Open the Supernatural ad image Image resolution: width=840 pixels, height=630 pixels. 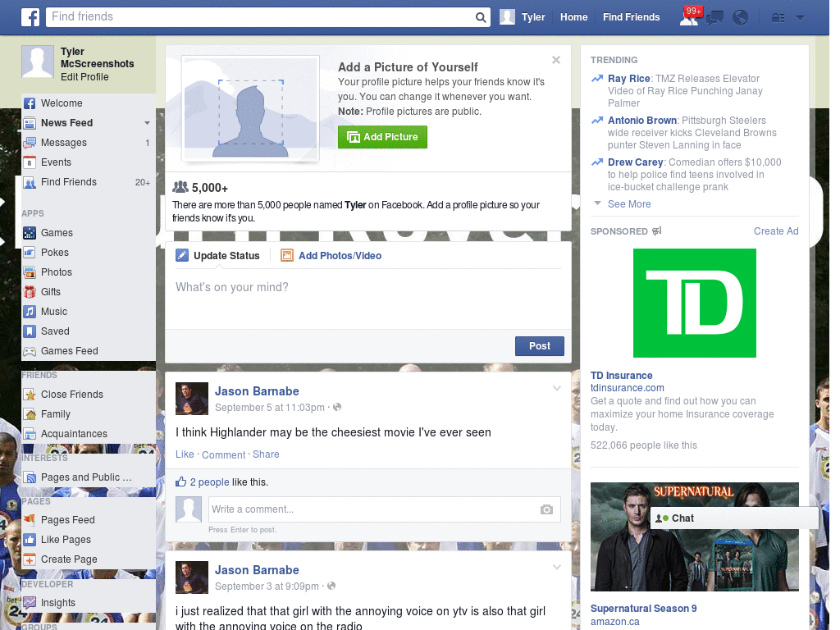point(694,536)
